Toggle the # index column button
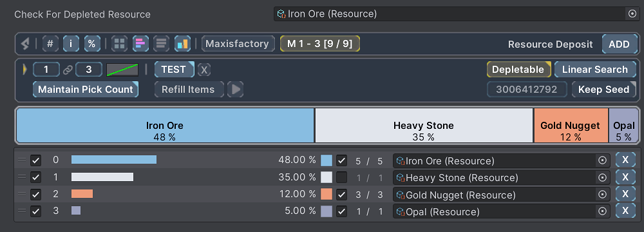The width and height of the screenshot is (644, 232). (x=50, y=44)
